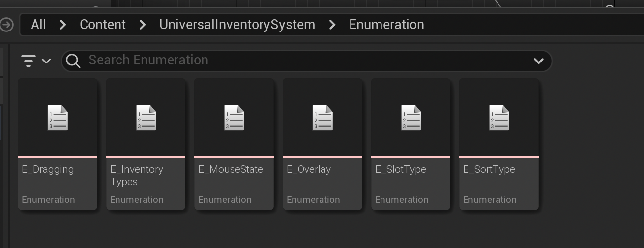
Task: Click the pink color bar under E_MouseState
Action: (x=234, y=157)
